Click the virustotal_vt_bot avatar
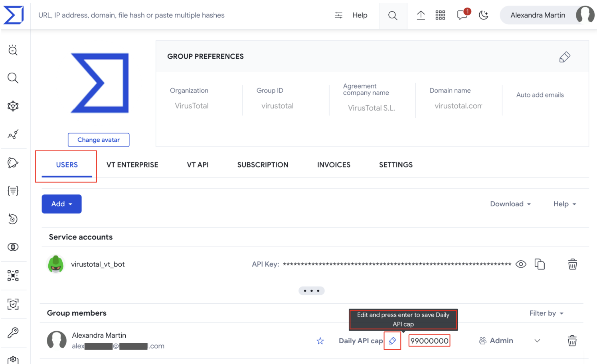The height and width of the screenshot is (364, 597). [56, 264]
